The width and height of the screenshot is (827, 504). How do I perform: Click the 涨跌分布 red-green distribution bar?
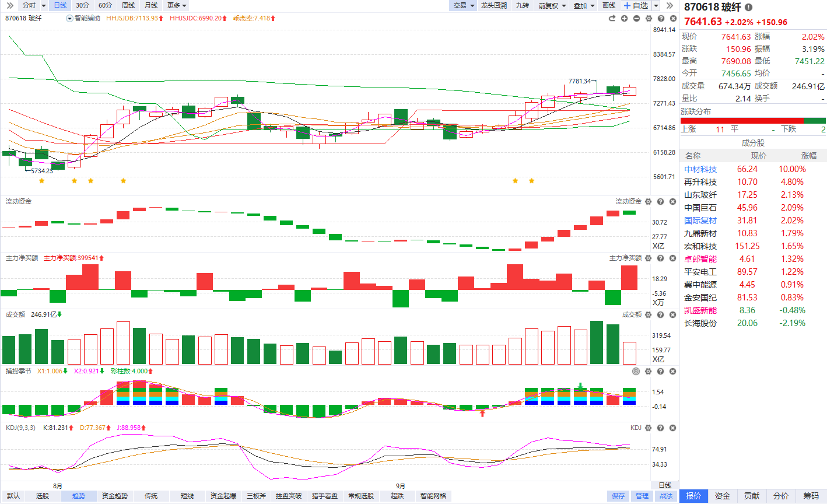tap(754, 121)
